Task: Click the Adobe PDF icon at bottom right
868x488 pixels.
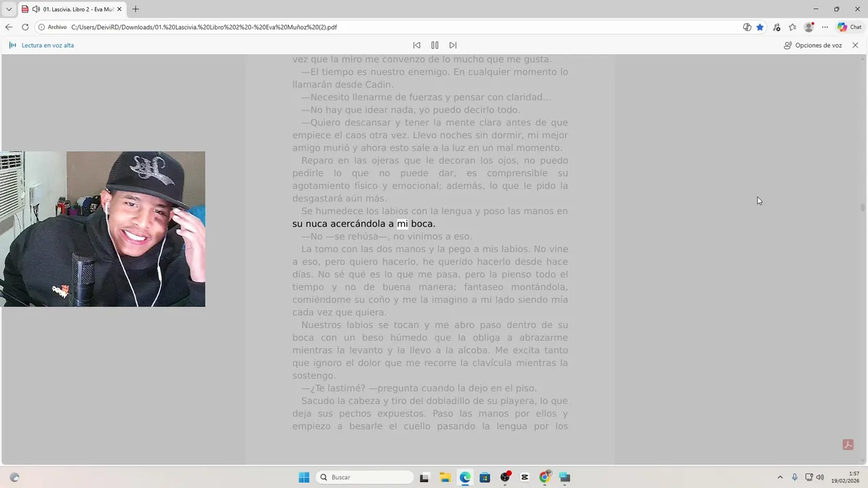Action: click(848, 445)
